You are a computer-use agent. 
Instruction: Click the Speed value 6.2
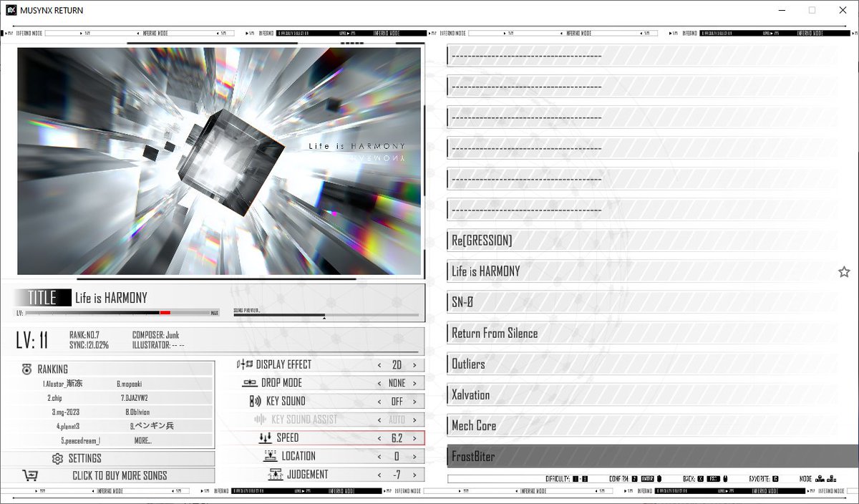tap(397, 438)
